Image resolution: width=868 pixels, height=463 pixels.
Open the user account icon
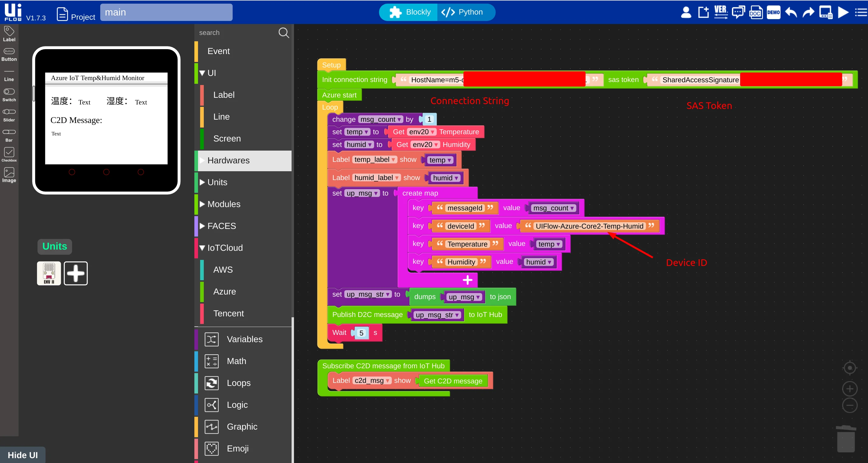(x=686, y=12)
